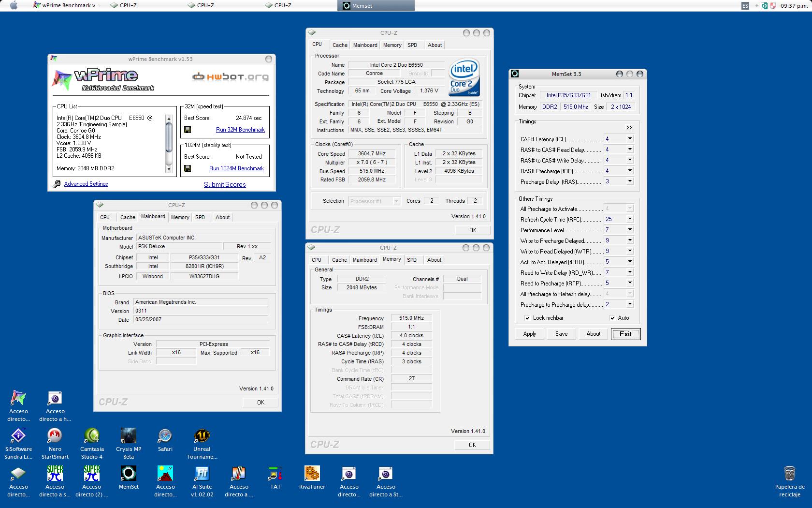Image resolution: width=812 pixels, height=508 pixels.
Task: Click the Apply button in MemSet
Action: point(530,334)
